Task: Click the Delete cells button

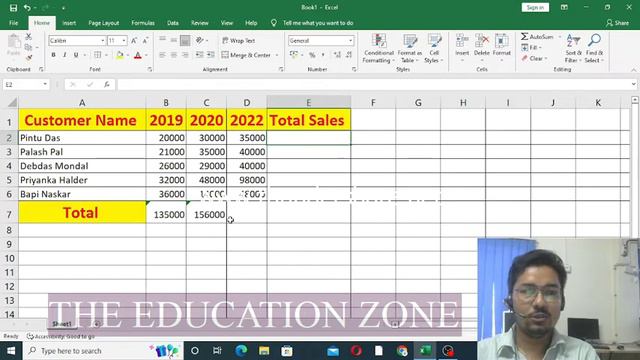Action: pyautogui.click(x=482, y=48)
